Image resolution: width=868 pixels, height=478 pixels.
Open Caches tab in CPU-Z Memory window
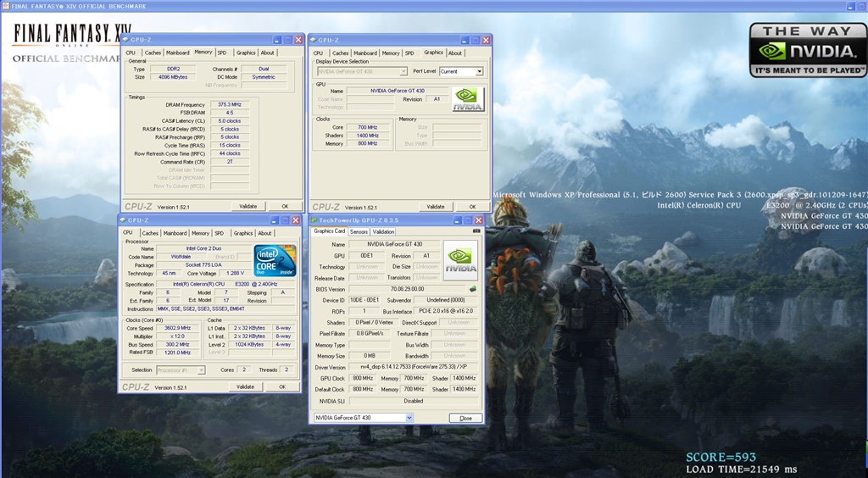(x=153, y=53)
